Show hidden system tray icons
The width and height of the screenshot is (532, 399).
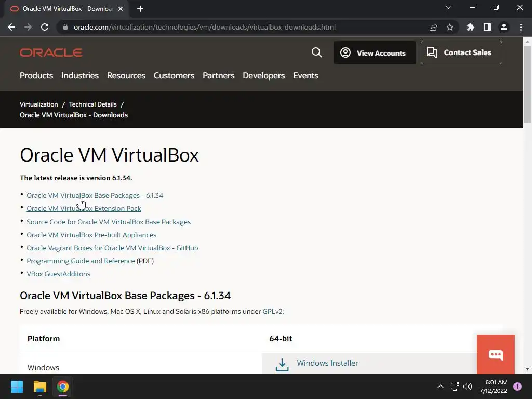(441, 387)
